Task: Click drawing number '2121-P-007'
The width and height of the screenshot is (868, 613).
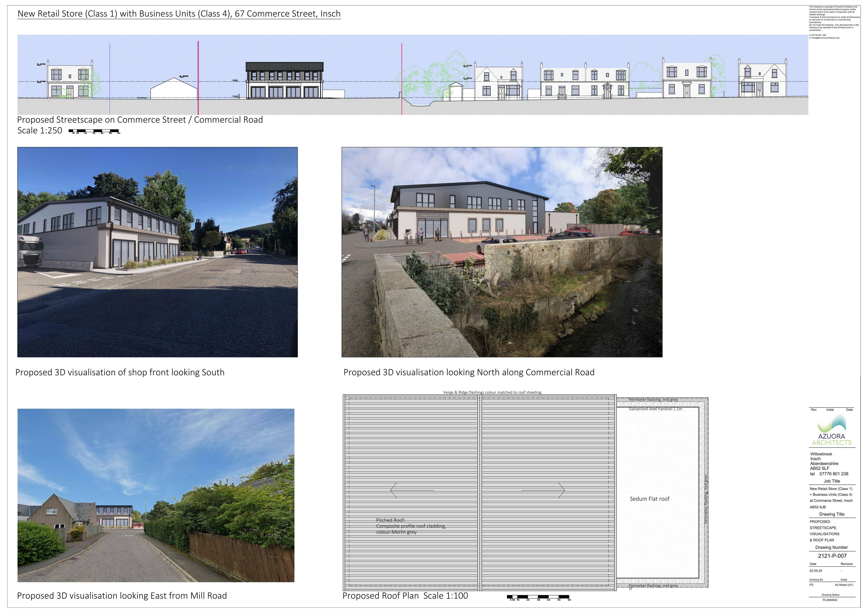Action: 832,556
